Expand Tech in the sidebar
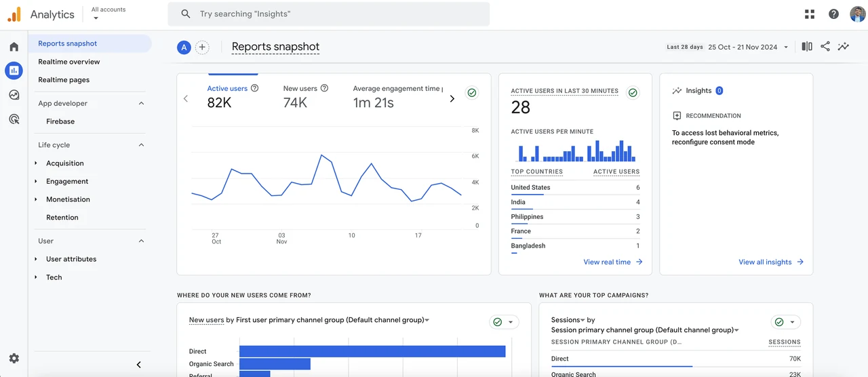Image resolution: width=868 pixels, height=377 pixels. click(36, 277)
